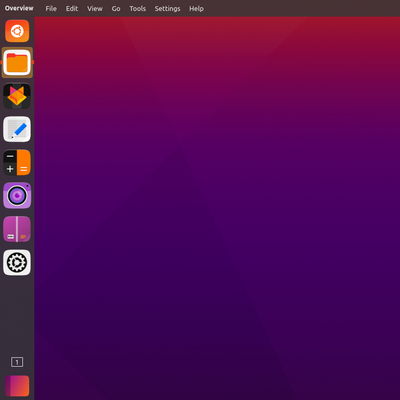Viewport: 400px width, 400px height.
Task: Select the workspace 1 indicator
Action: [17, 362]
